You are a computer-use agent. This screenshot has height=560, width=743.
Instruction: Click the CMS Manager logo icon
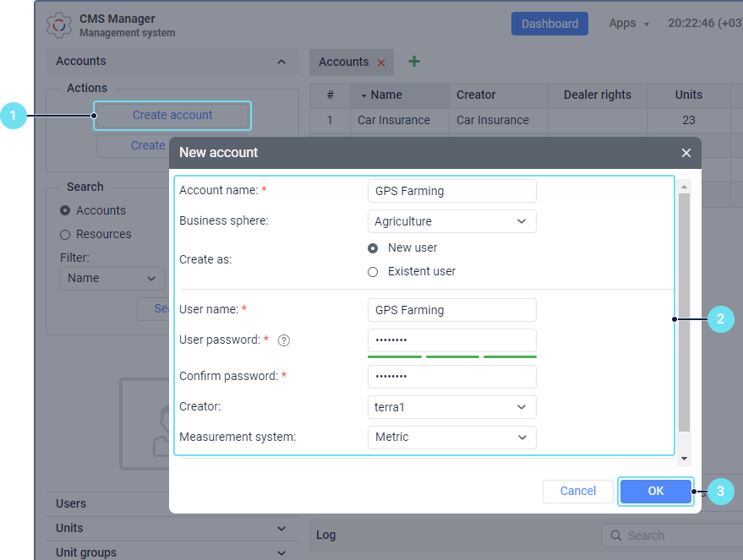(x=58, y=26)
